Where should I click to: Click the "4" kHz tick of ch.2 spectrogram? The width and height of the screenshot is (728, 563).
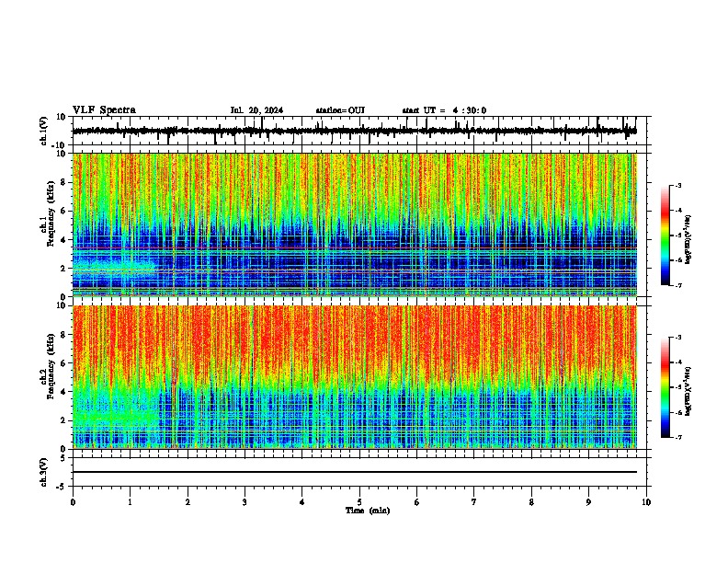pyautogui.click(x=63, y=392)
